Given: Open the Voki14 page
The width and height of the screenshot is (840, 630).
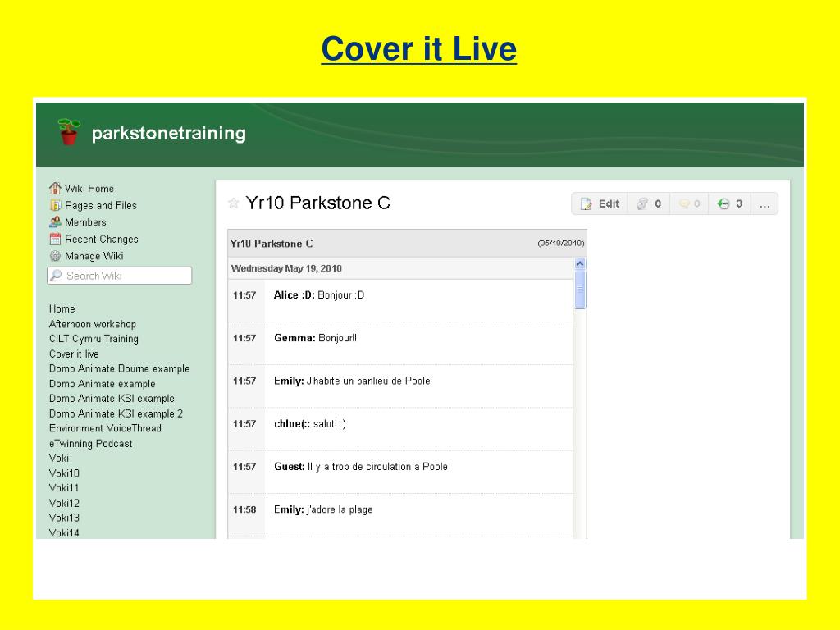Looking at the screenshot, I should point(64,533).
